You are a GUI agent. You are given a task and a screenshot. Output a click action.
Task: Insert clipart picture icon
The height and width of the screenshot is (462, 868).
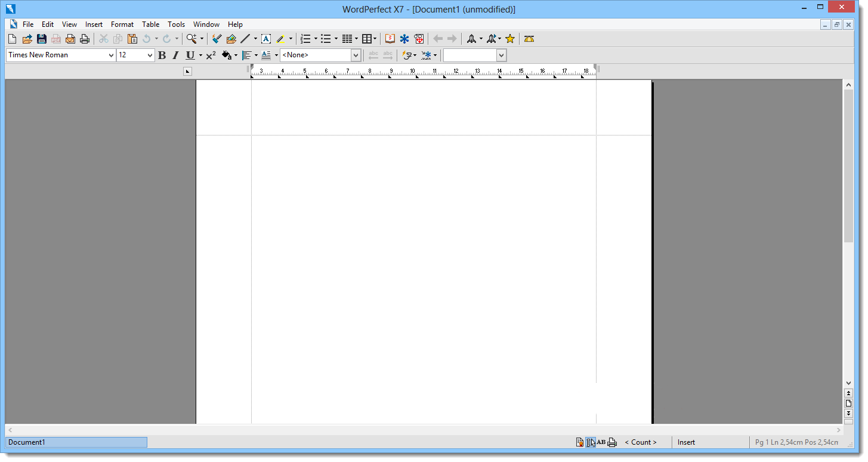click(x=231, y=39)
